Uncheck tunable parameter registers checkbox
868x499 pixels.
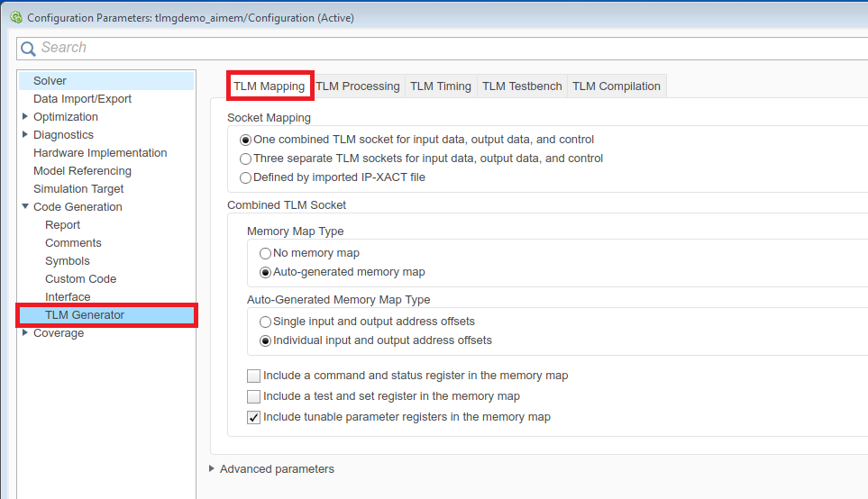click(x=254, y=417)
